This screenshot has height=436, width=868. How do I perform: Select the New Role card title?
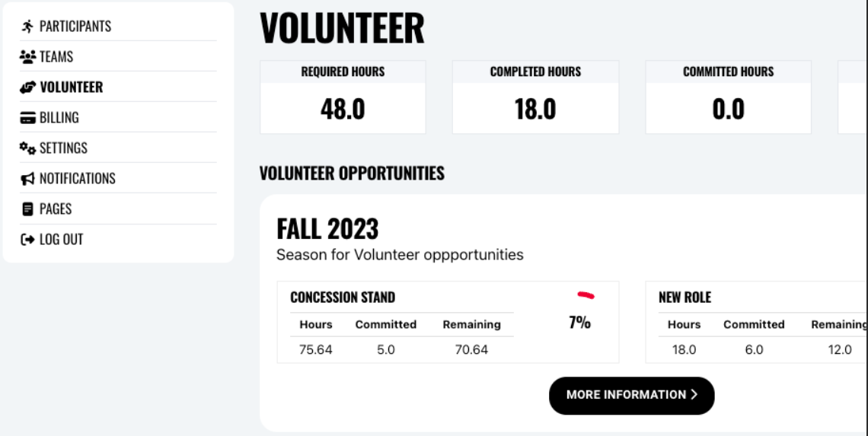pos(685,298)
